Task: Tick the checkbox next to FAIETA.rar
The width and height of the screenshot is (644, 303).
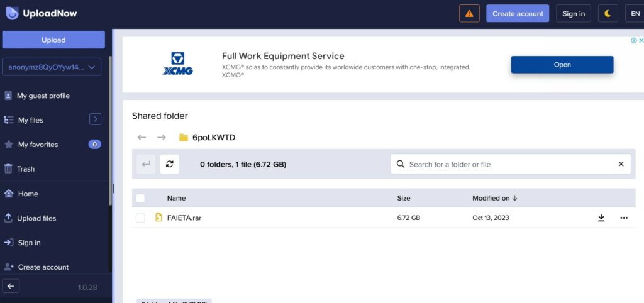Action: click(140, 218)
